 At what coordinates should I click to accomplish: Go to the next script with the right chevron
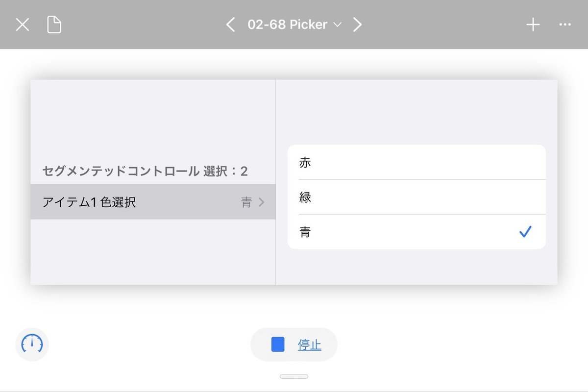(x=357, y=24)
